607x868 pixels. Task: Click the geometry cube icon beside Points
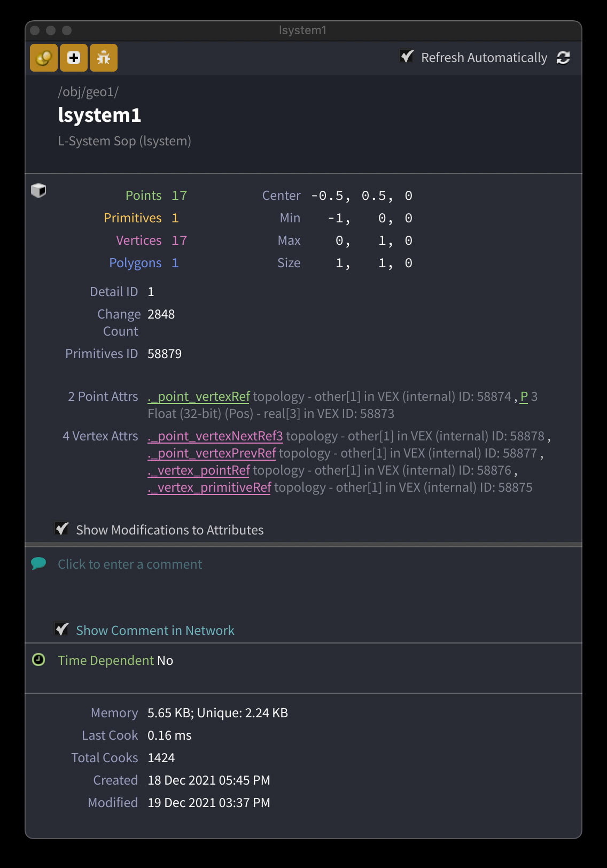tap(38, 190)
